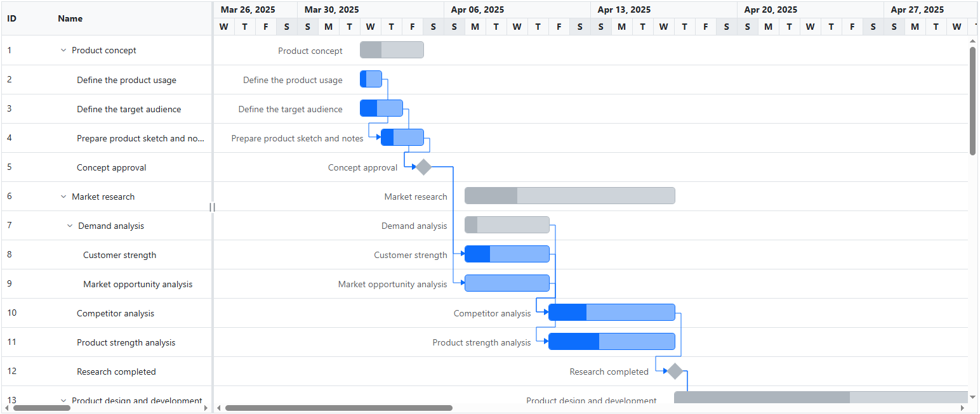Collapse the Market research task group
Image resolution: width=980 pixels, height=414 pixels.
click(x=63, y=197)
